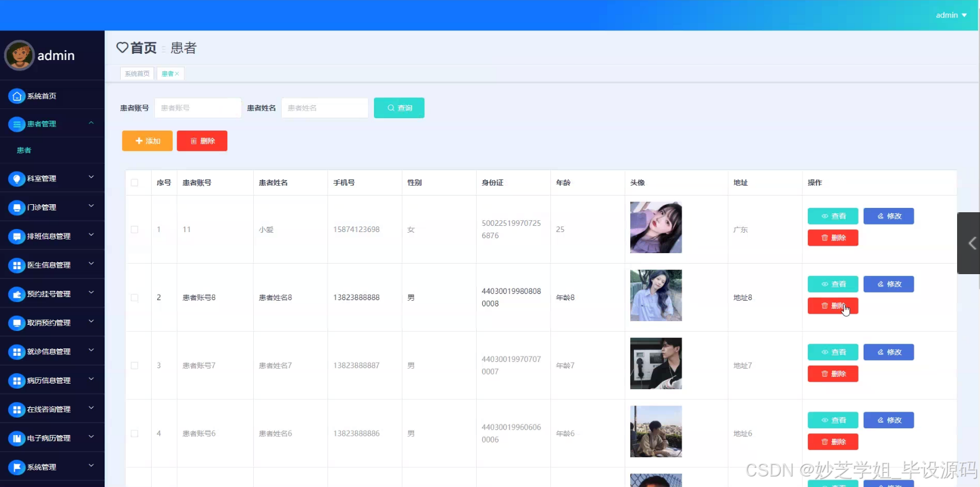Click 修改 for patient 小爱

[x=889, y=216]
